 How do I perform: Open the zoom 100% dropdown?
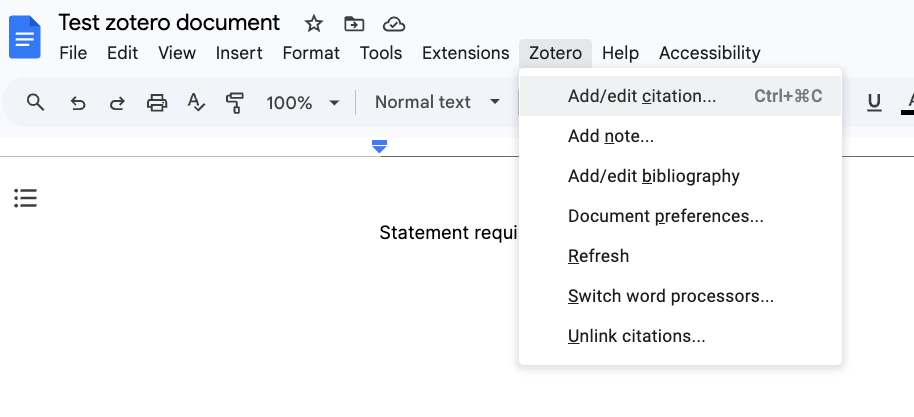(303, 103)
